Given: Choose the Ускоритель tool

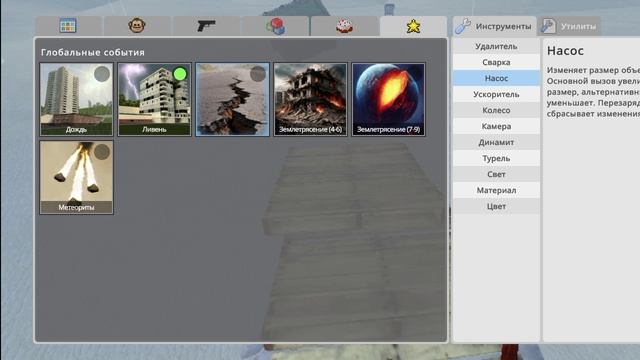Looking at the screenshot, I should tap(496, 94).
